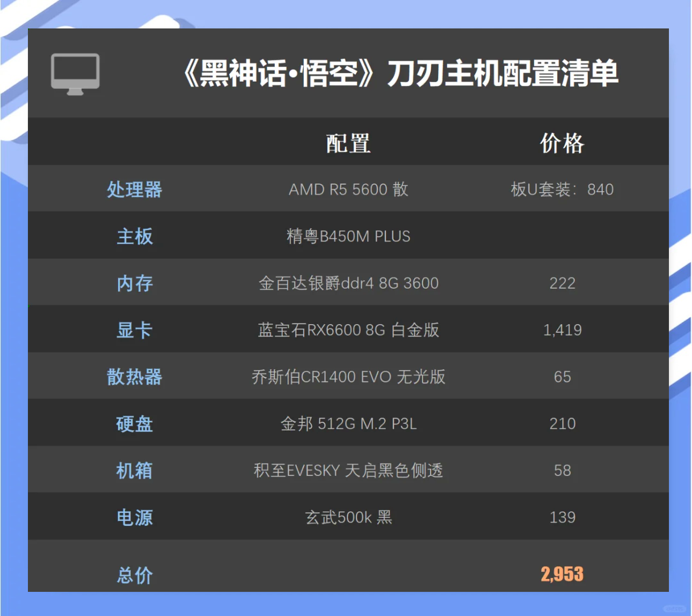Select the 配置 column header
Screen dimensions: 692x616
tap(348, 143)
